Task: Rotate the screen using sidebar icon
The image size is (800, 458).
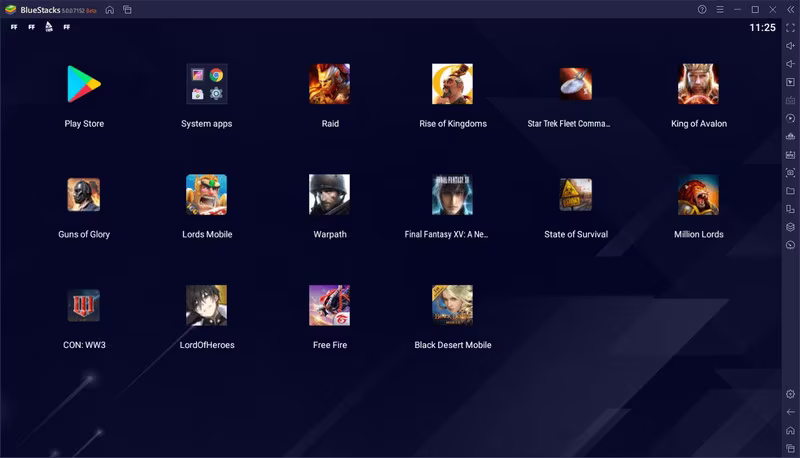Action: pyautogui.click(x=790, y=209)
